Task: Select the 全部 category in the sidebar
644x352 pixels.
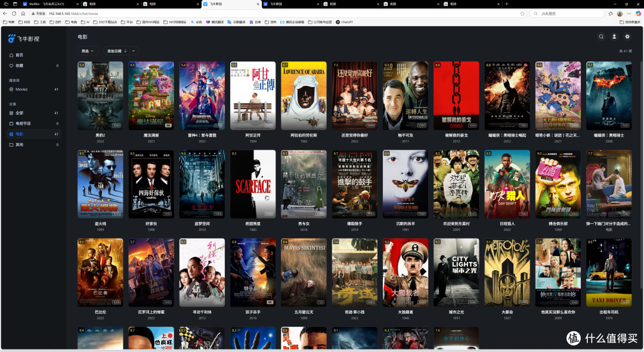Action: [x=33, y=113]
